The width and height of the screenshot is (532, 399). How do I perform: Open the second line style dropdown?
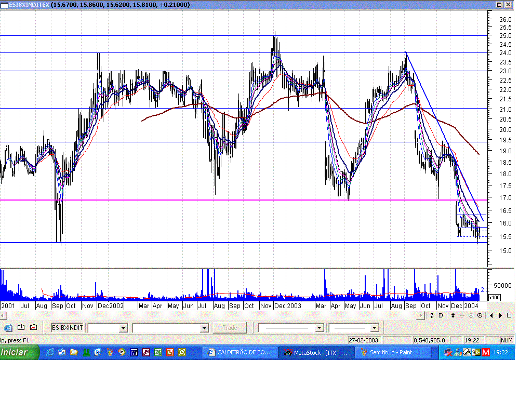[374, 328]
